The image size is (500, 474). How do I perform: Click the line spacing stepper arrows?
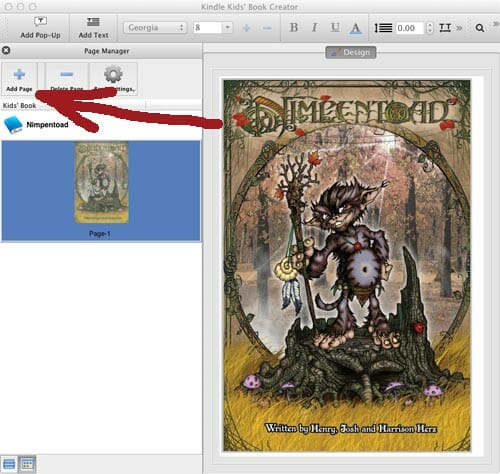click(x=430, y=28)
